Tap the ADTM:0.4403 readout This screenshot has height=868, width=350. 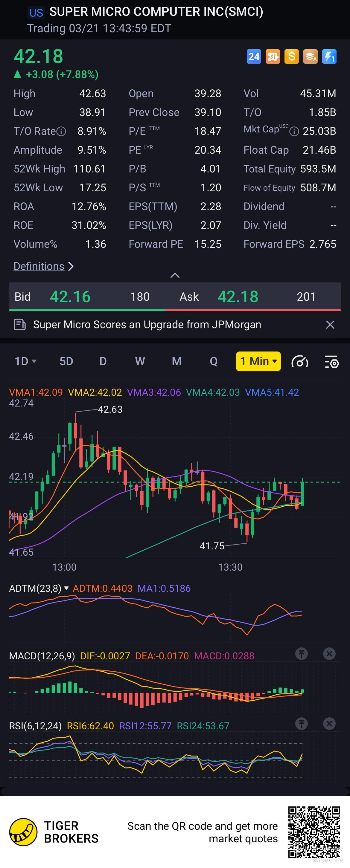pyautogui.click(x=103, y=588)
